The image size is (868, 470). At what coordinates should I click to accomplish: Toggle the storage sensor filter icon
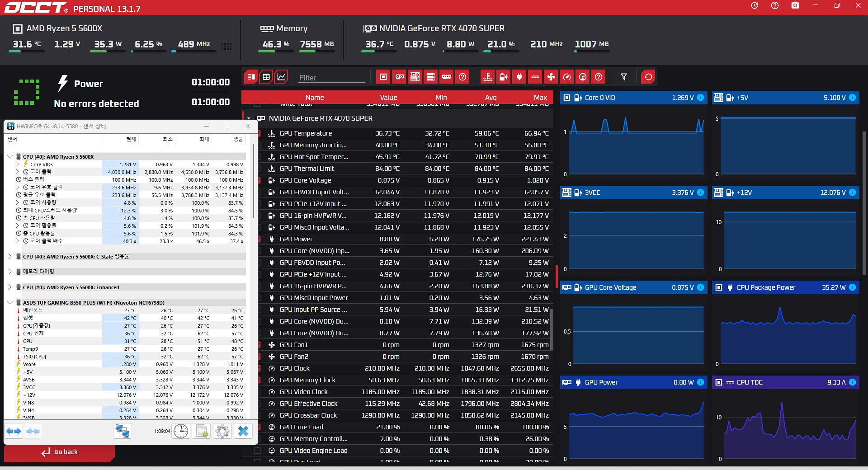coord(431,77)
